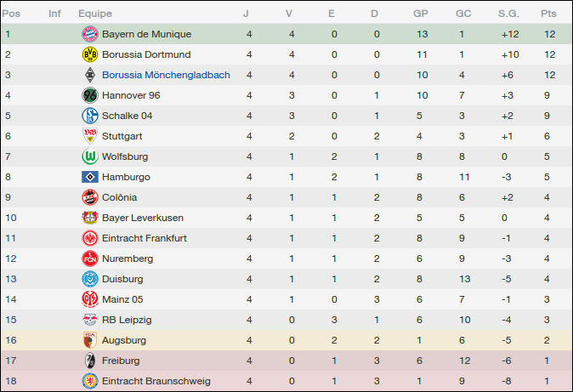Screen dimensions: 573x392
Task: Sort by the S.G. column header
Action: coord(508,14)
